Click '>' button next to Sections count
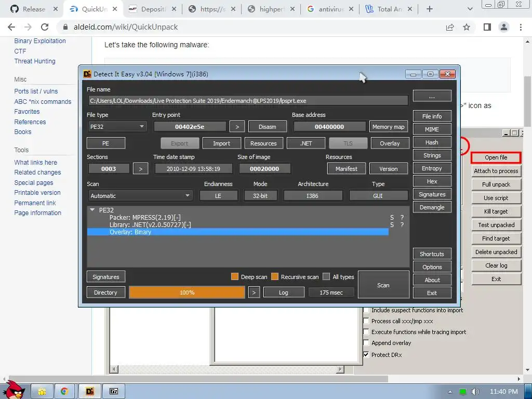Image resolution: width=532 pixels, height=399 pixels. (x=140, y=169)
